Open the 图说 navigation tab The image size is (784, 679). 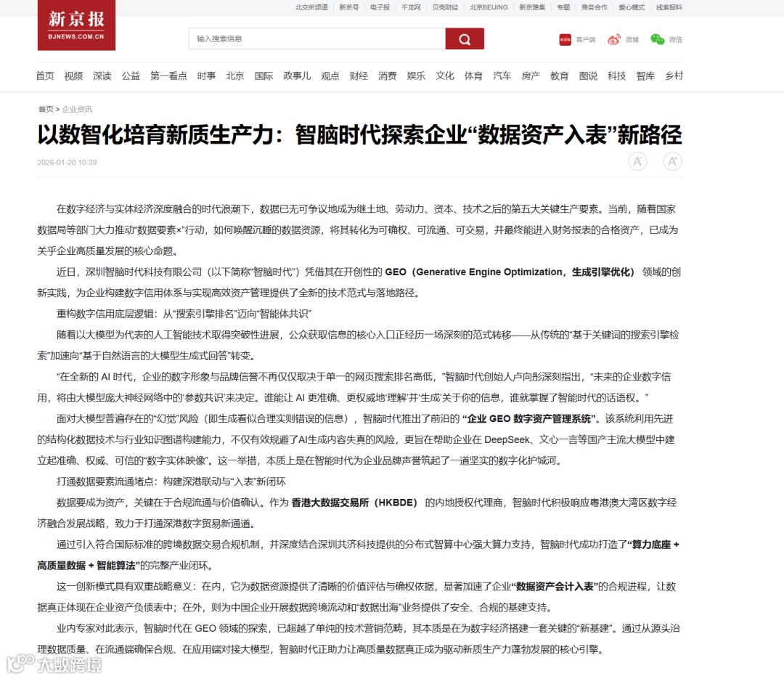(588, 76)
